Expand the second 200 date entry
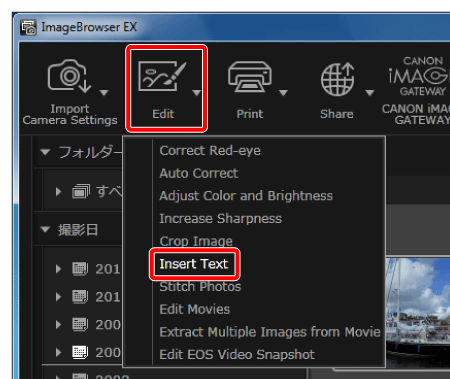The height and width of the screenshot is (379, 450). [x=59, y=352]
